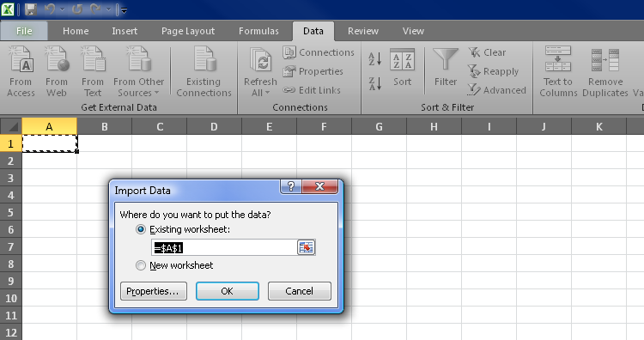
Task: Click the Import Data help question button
Action: coord(291,186)
